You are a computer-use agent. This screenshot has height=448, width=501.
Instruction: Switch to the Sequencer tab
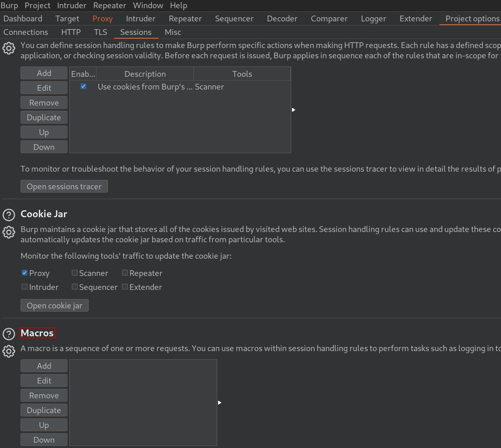234,18
